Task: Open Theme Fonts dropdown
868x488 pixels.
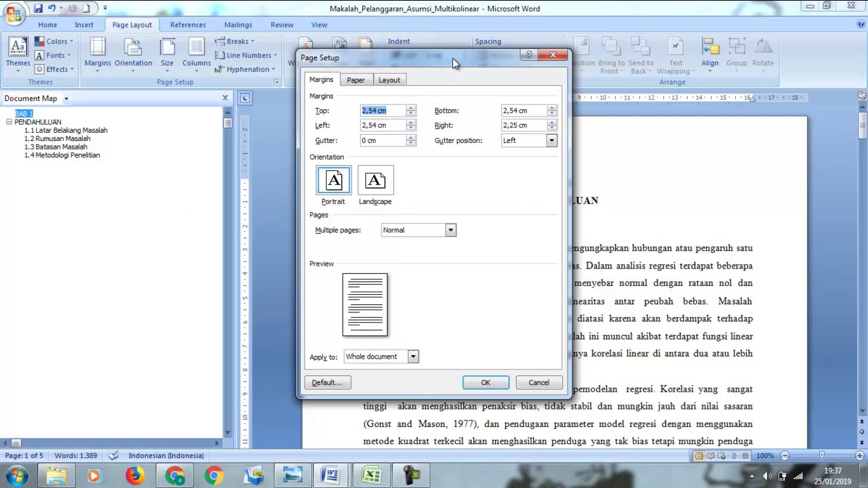Action: [54, 56]
